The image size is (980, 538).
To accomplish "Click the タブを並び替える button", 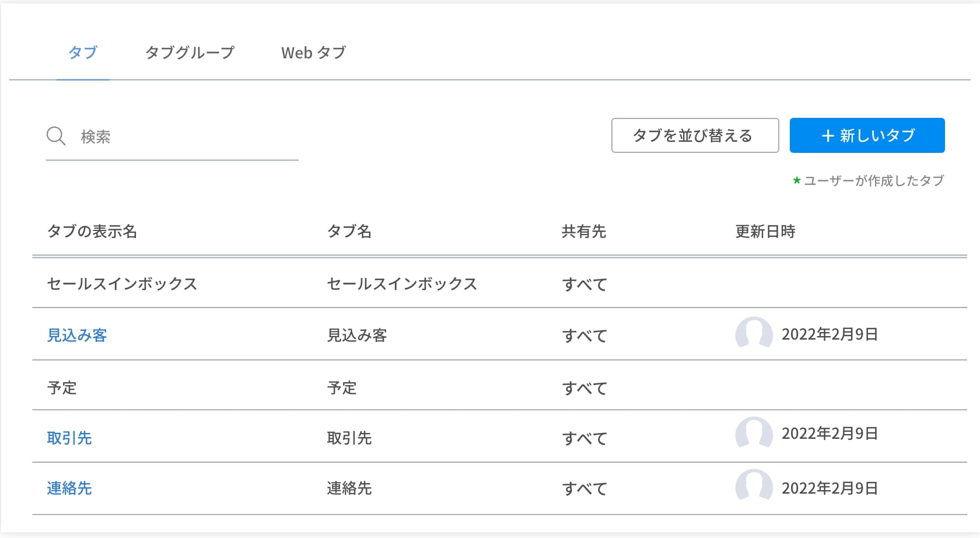I will pyautogui.click(x=695, y=135).
